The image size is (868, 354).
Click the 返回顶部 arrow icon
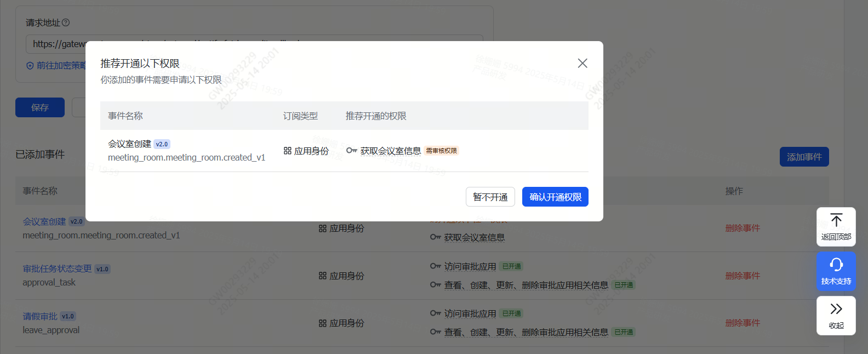[x=836, y=220]
